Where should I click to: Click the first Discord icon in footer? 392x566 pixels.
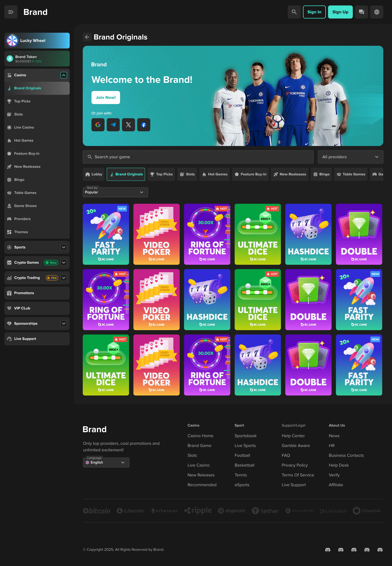(x=328, y=550)
